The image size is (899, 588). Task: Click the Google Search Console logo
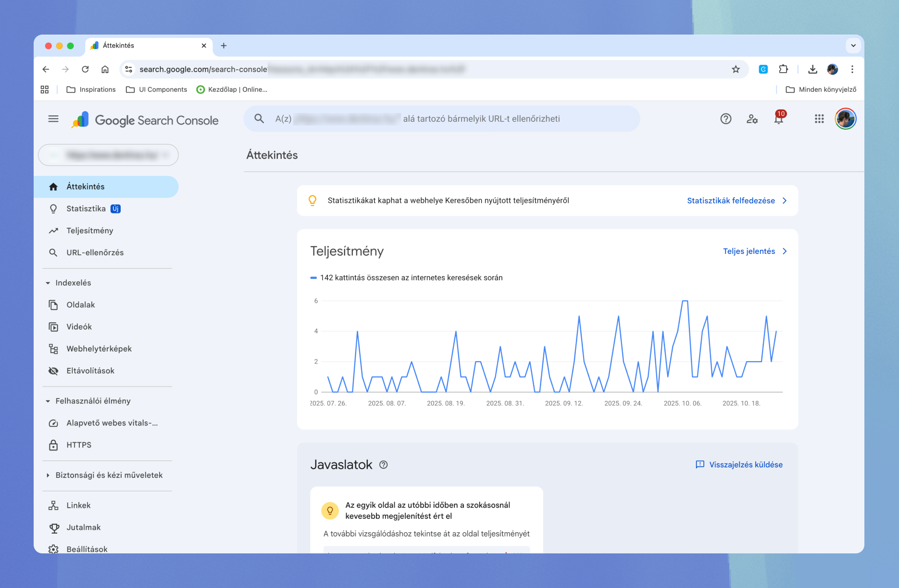click(x=144, y=120)
